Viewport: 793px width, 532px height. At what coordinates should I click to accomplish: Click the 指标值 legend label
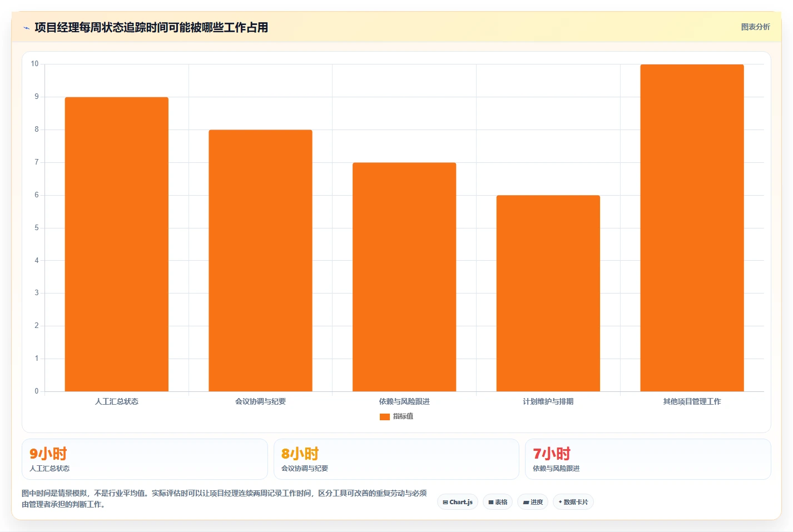pyautogui.click(x=403, y=416)
